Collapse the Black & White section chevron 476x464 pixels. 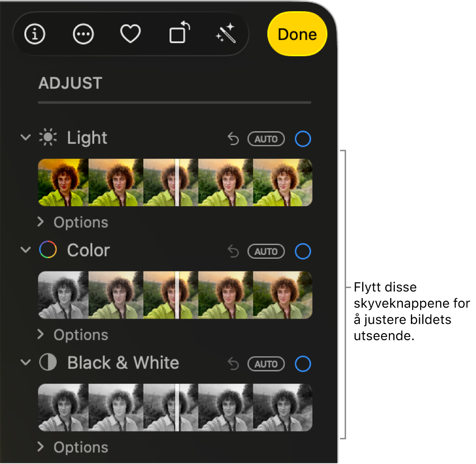coord(25,362)
